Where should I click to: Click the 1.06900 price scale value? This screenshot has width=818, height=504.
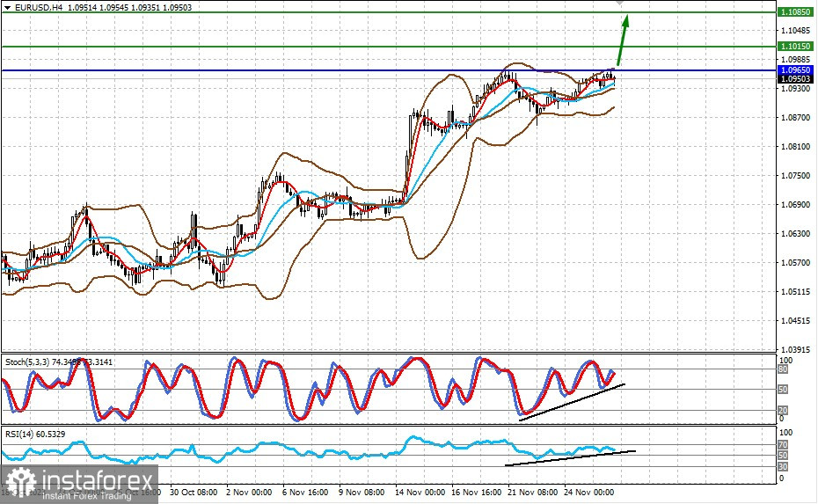[x=795, y=205]
